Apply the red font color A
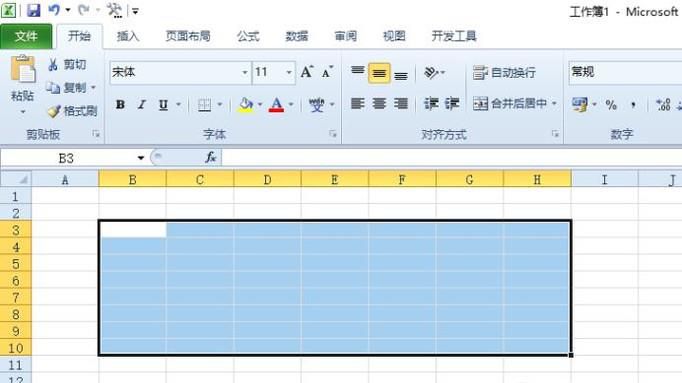 (x=277, y=105)
